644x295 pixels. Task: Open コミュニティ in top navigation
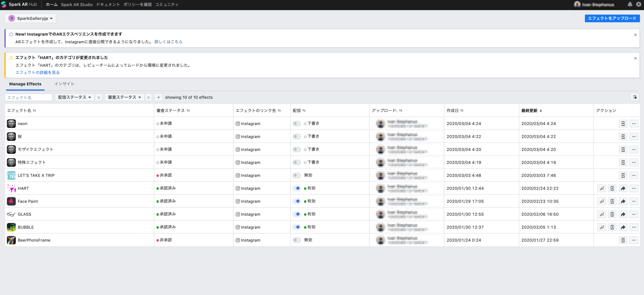click(x=167, y=4)
